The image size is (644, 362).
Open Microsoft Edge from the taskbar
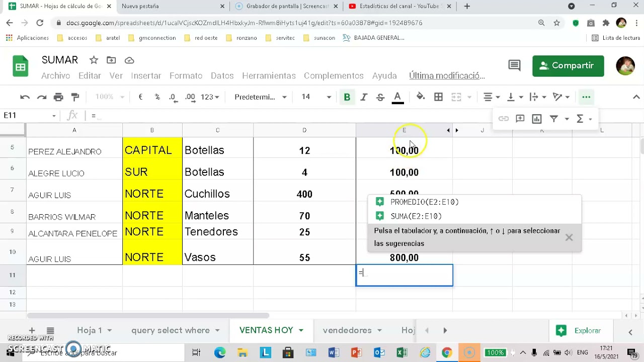coord(220,353)
